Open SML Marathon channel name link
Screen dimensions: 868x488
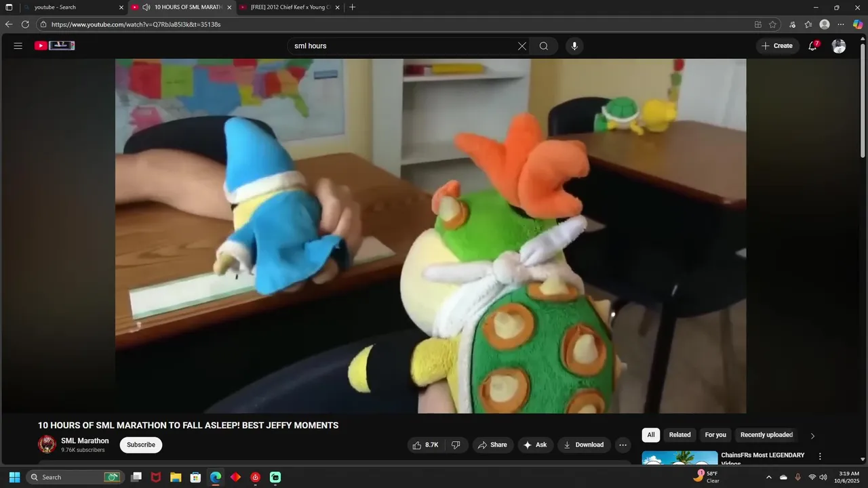[x=85, y=441]
